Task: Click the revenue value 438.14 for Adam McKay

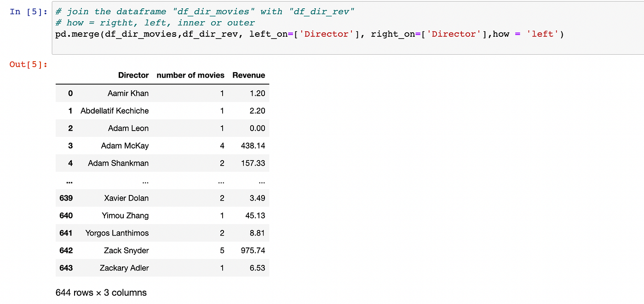Action: (253, 145)
